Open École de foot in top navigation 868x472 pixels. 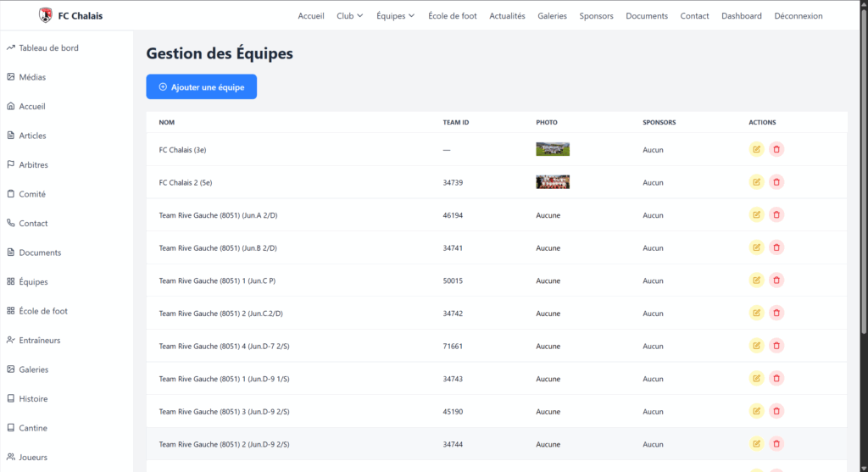pos(453,15)
